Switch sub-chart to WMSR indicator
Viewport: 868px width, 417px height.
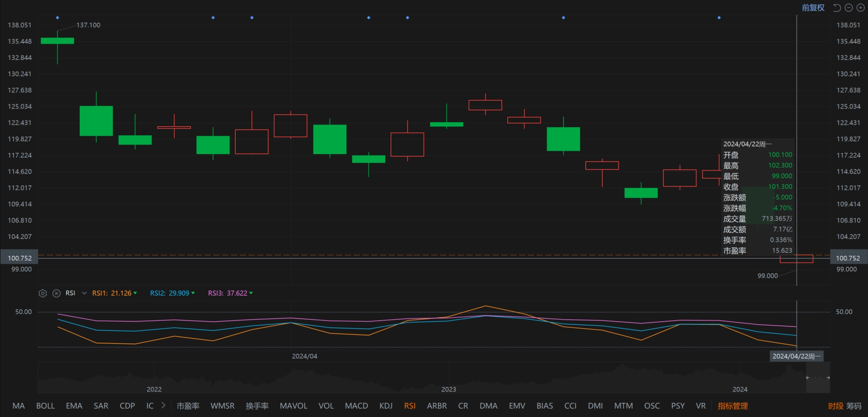coord(223,406)
